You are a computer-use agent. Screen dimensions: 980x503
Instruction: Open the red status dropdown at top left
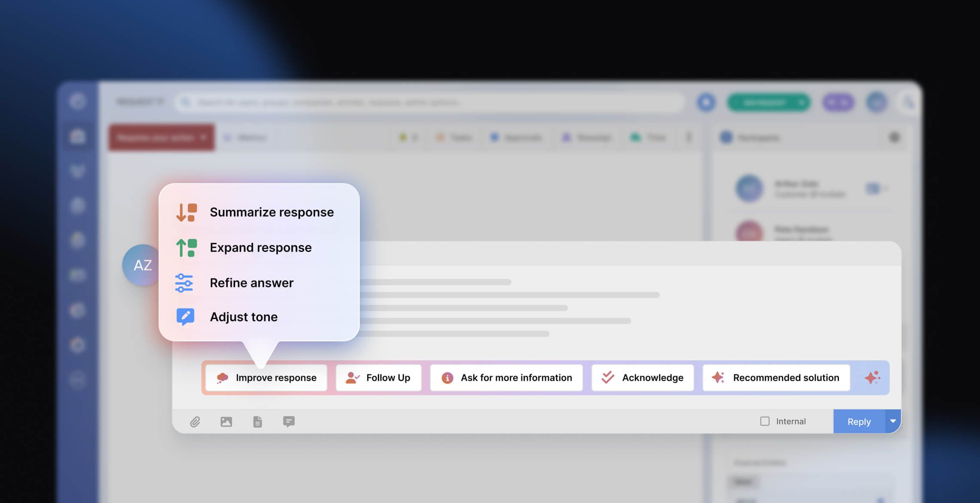161,137
